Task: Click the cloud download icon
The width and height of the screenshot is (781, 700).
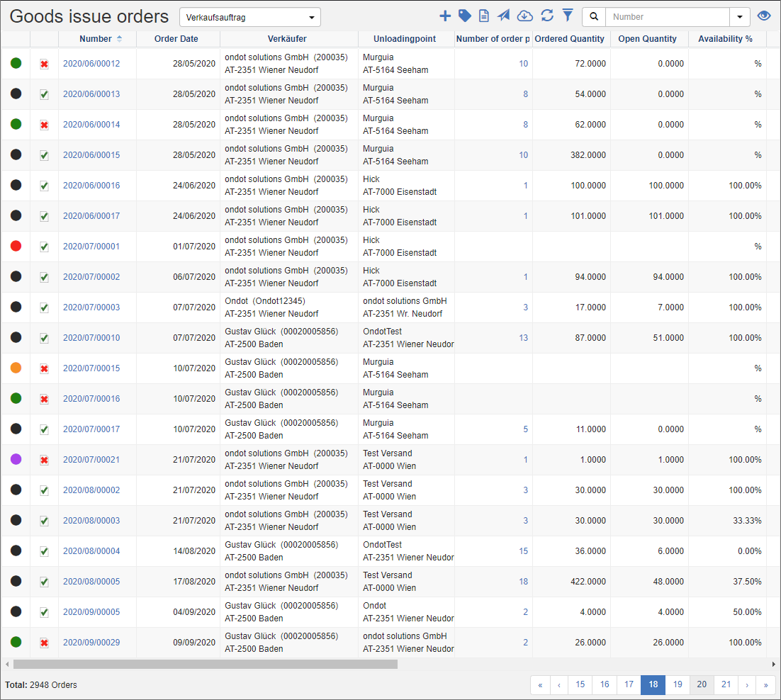Action: click(524, 16)
